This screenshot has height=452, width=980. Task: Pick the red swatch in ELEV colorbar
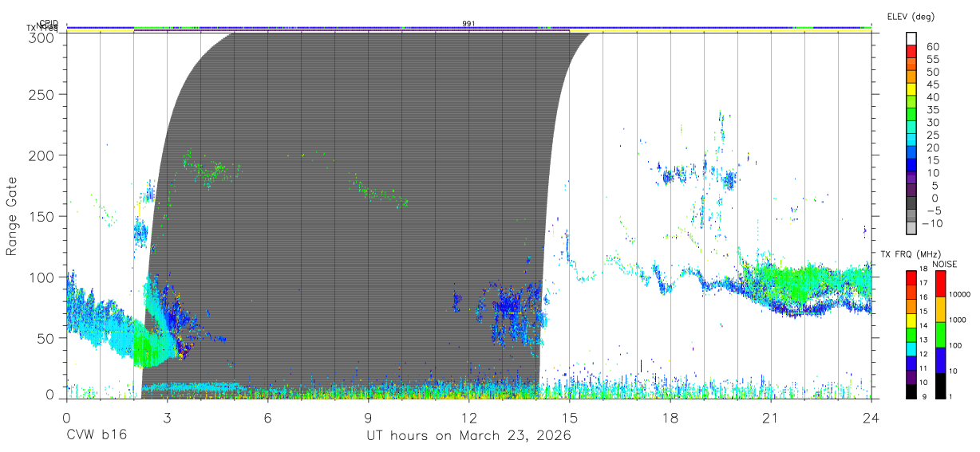click(x=912, y=51)
